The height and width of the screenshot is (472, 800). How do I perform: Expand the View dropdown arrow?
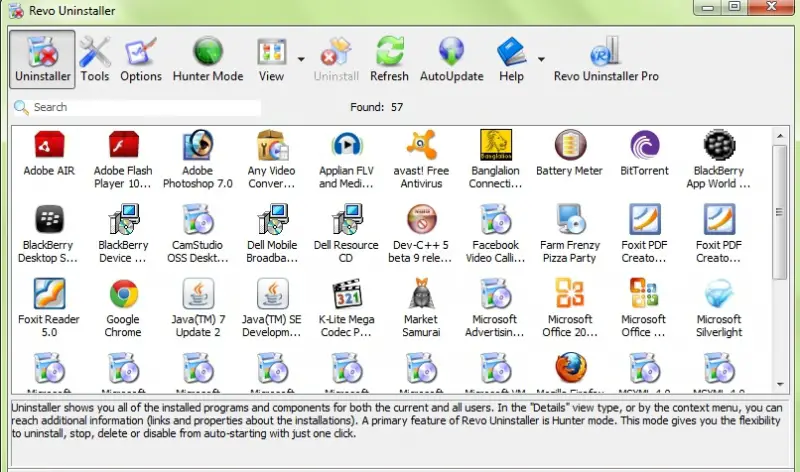[x=301, y=59]
